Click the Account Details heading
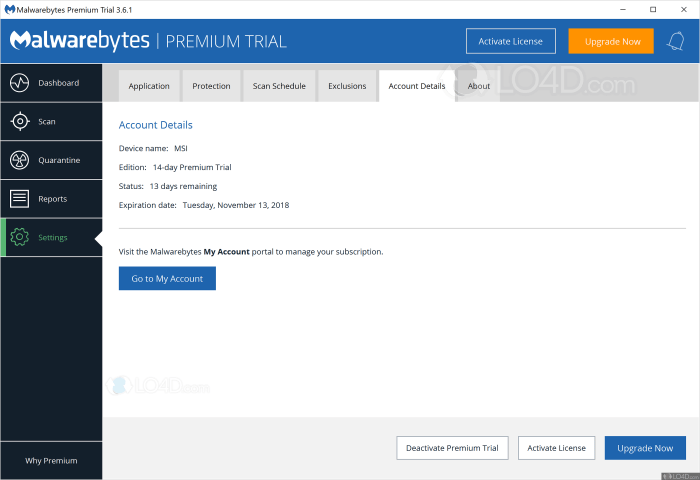The width and height of the screenshot is (700, 480). tap(155, 125)
